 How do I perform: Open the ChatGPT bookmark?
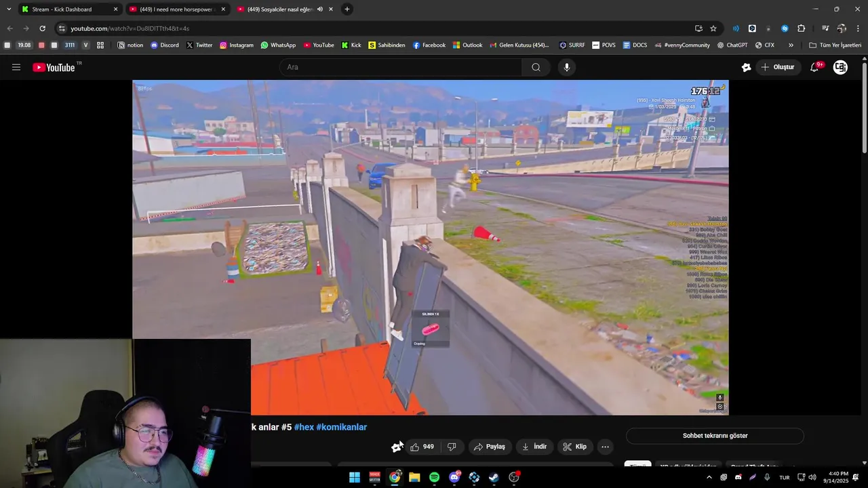732,45
